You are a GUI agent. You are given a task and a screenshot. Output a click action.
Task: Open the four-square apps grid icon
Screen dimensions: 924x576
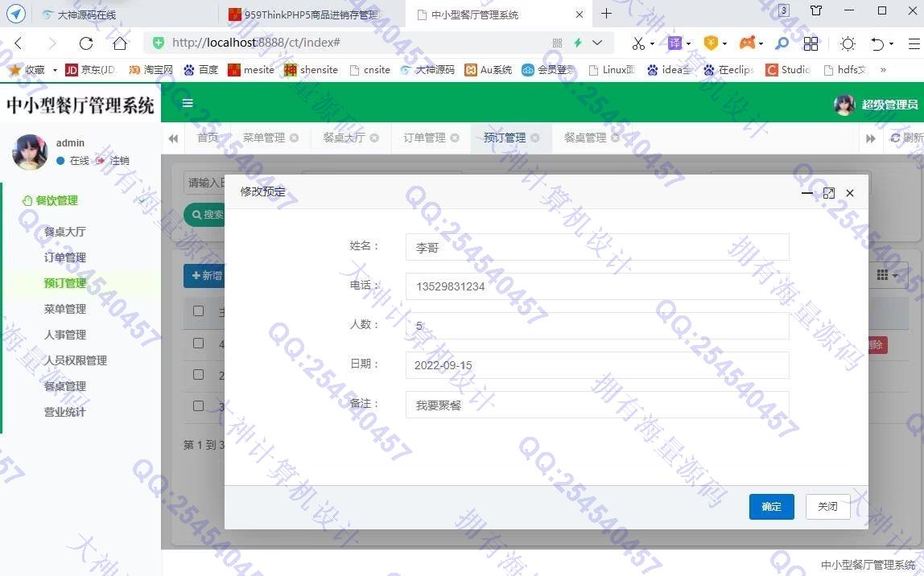811,43
